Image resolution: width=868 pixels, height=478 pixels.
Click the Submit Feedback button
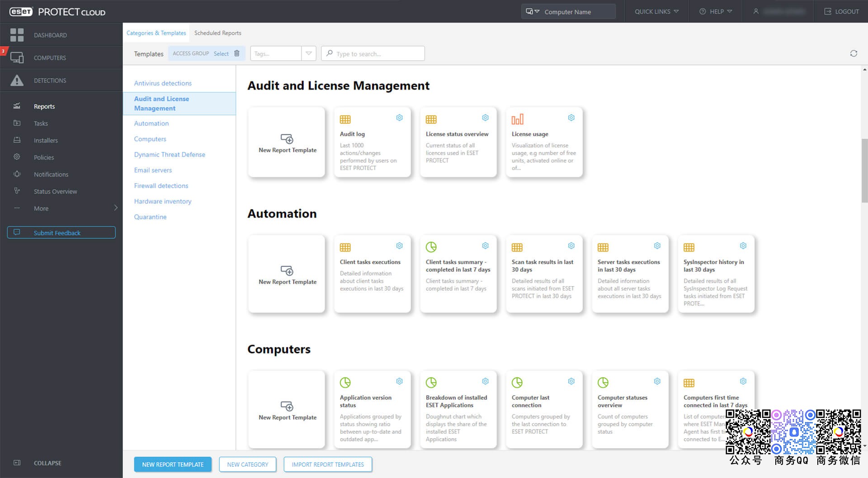click(61, 232)
